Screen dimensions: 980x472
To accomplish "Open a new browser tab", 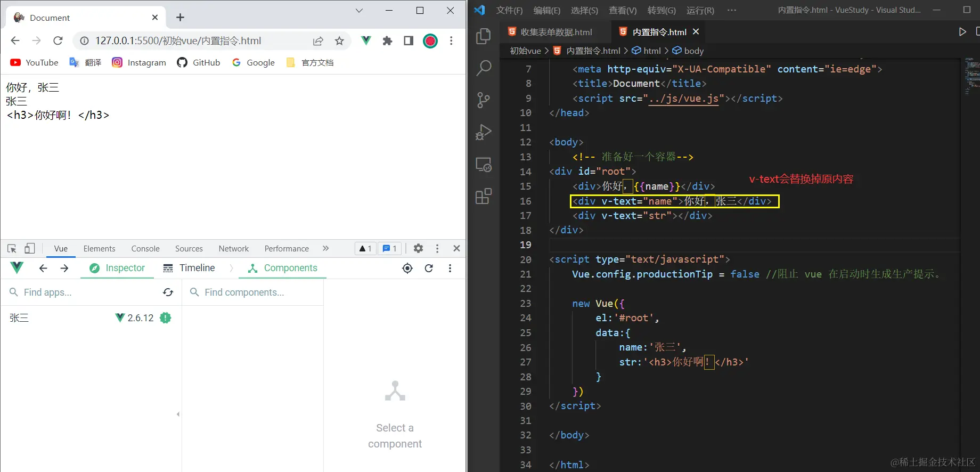I will pos(181,18).
